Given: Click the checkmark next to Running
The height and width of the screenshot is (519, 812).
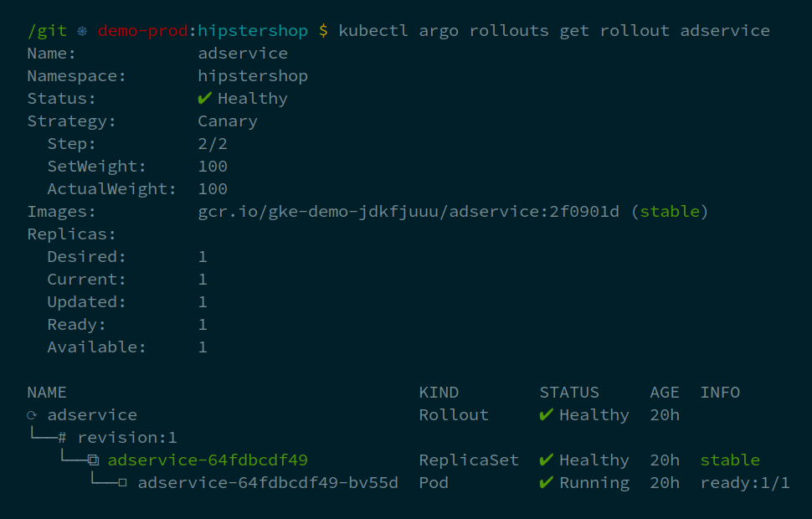Looking at the screenshot, I should coord(547,483).
